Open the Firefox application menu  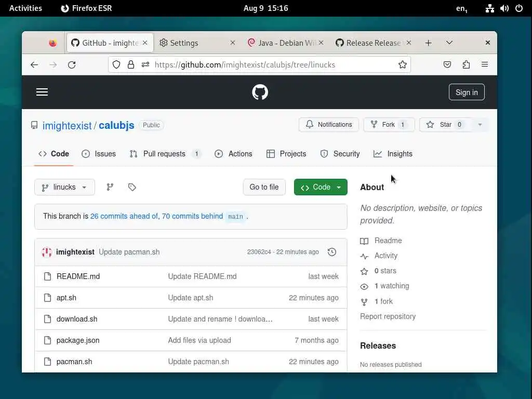485,64
